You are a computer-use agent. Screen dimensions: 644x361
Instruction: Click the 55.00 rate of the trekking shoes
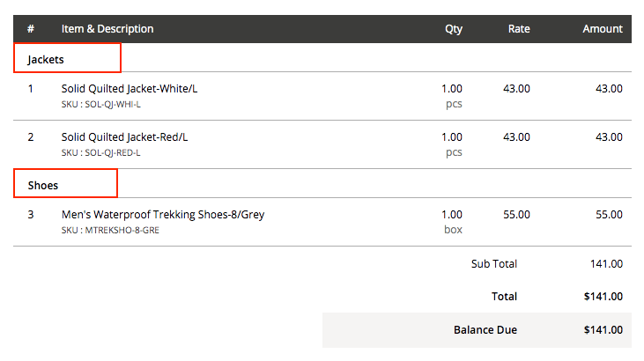(516, 215)
